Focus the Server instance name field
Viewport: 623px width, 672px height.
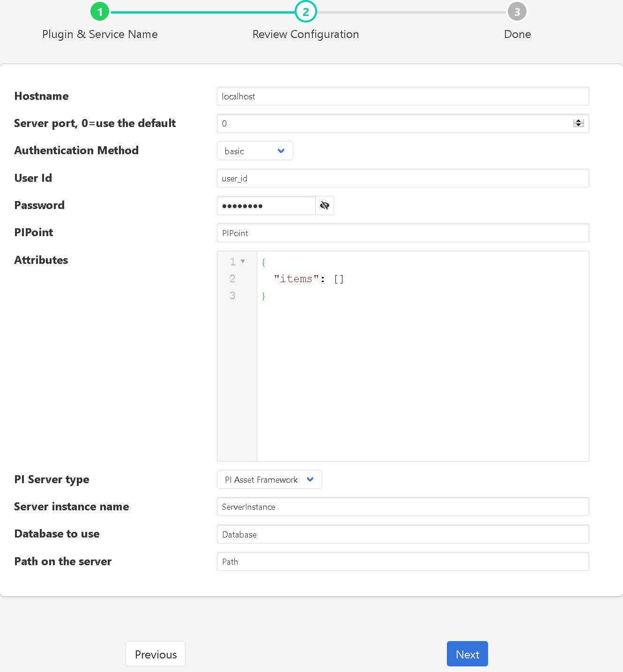click(402, 507)
